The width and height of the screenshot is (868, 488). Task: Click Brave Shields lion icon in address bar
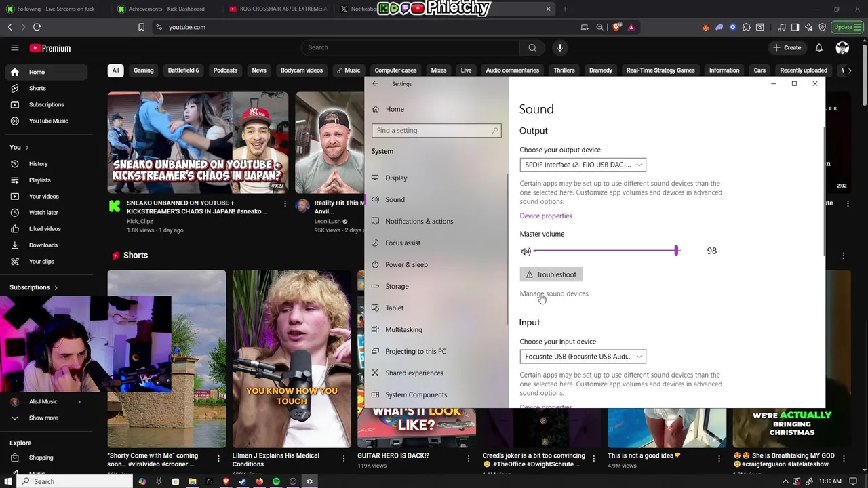[616, 27]
